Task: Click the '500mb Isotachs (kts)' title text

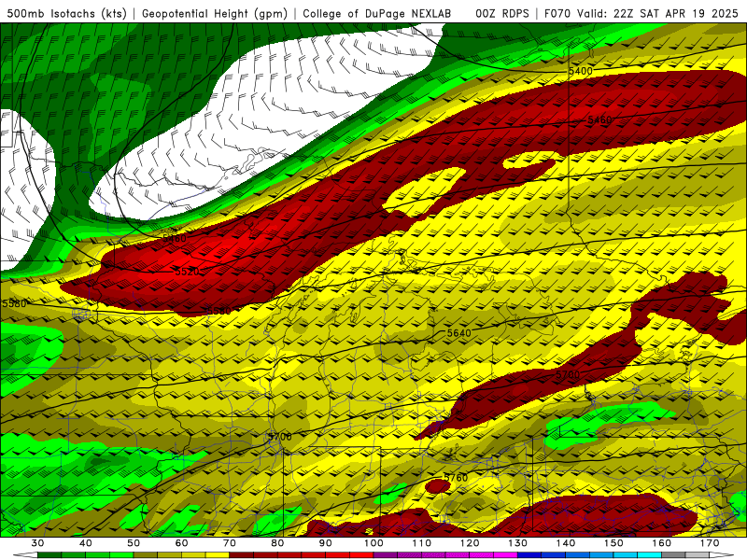Action: (66, 13)
